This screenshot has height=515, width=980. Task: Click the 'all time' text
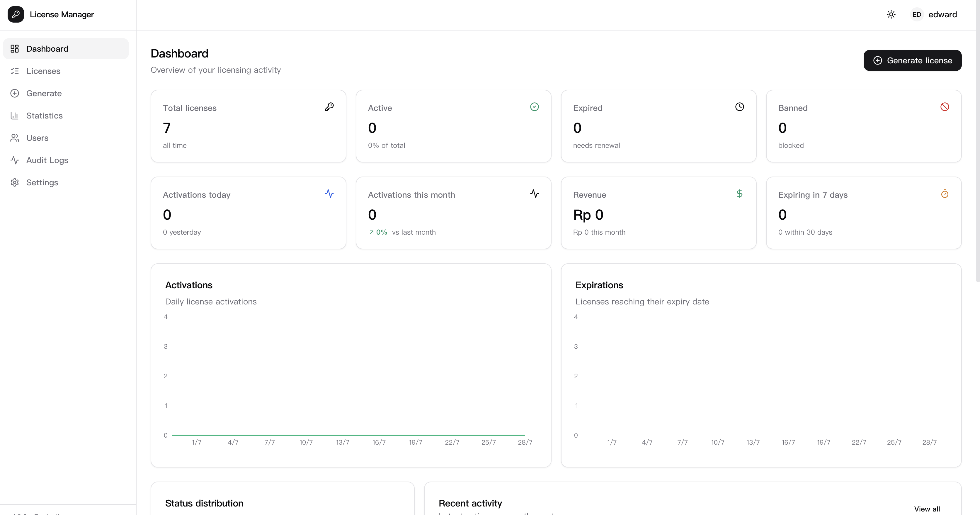[175, 145]
